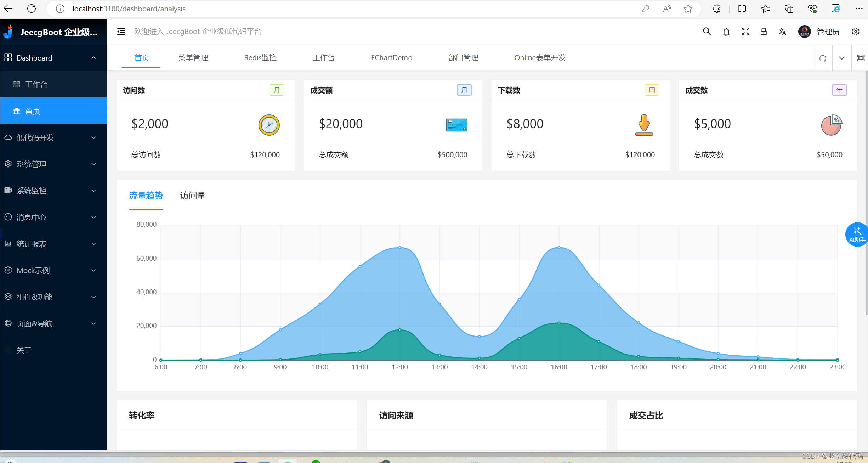Screen dimensions: 868x463
Task: Expand the 页面&导航 sidebar menu
Action: coord(53,323)
